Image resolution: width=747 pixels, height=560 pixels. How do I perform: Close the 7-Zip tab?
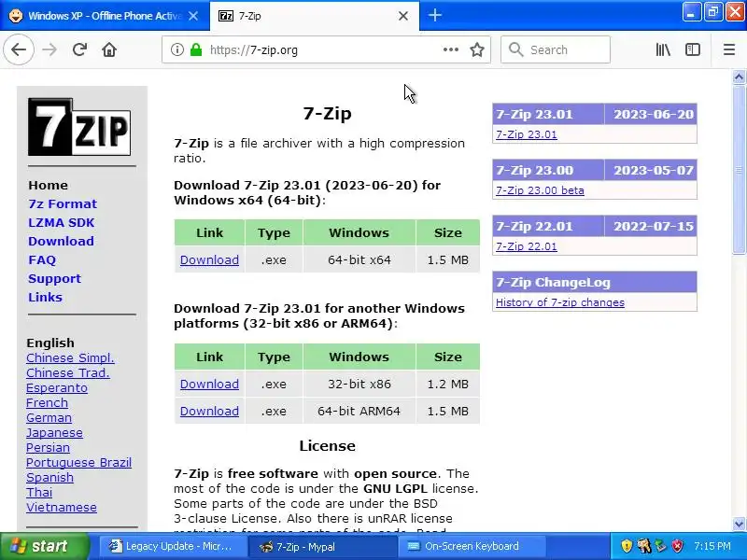click(403, 16)
